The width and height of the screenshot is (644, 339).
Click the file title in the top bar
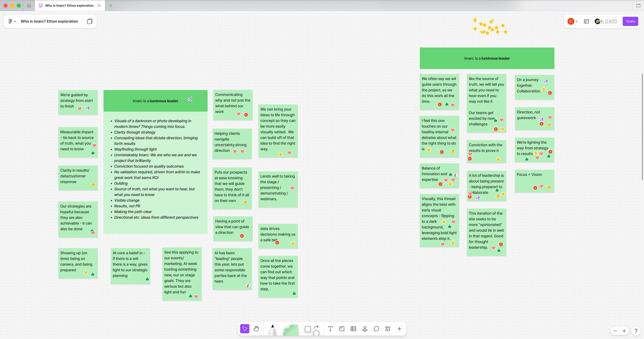(49, 21)
